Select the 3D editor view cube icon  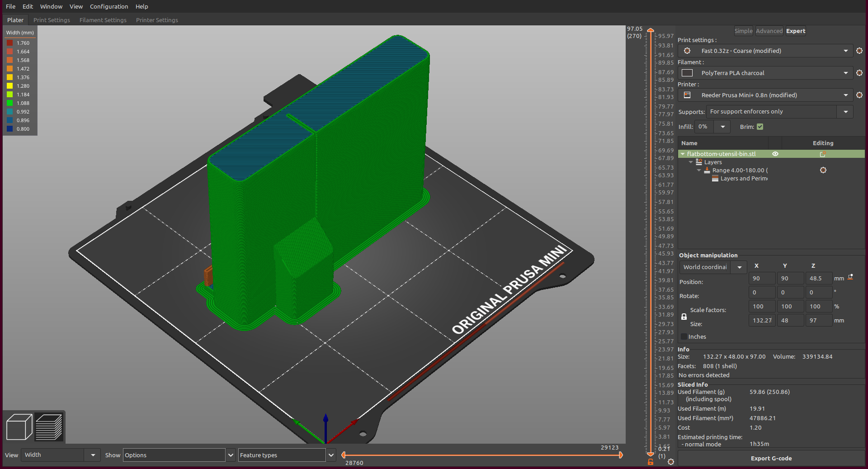pyautogui.click(x=19, y=426)
